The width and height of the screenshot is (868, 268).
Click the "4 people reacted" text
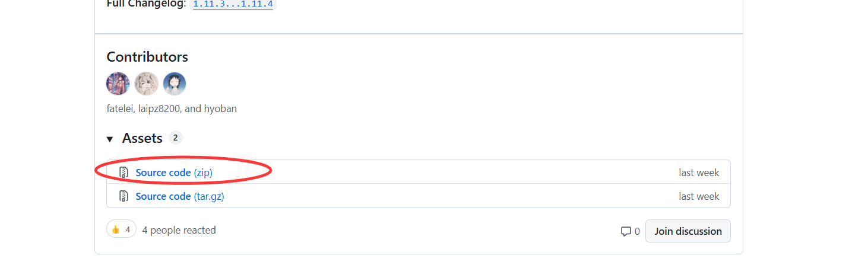[179, 230]
